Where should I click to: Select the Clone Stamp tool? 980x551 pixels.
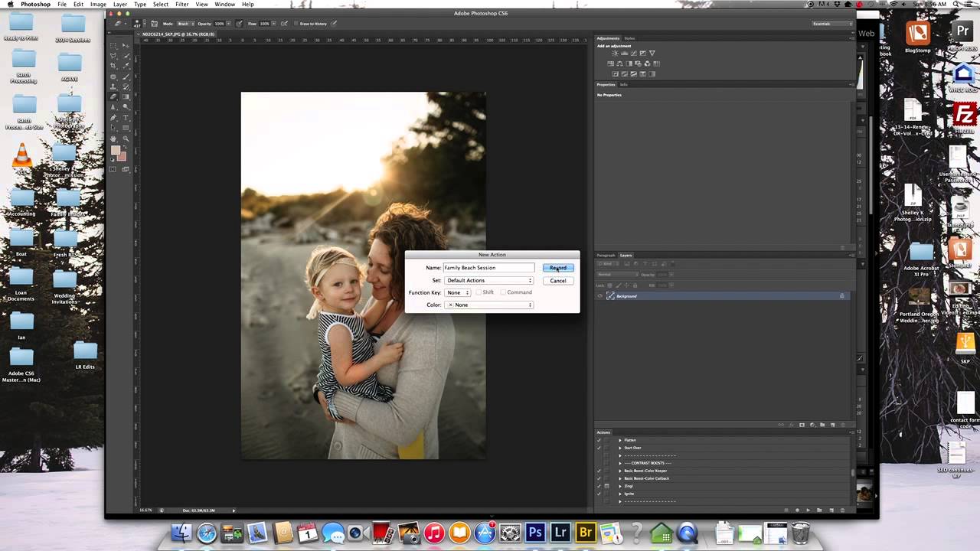point(113,86)
